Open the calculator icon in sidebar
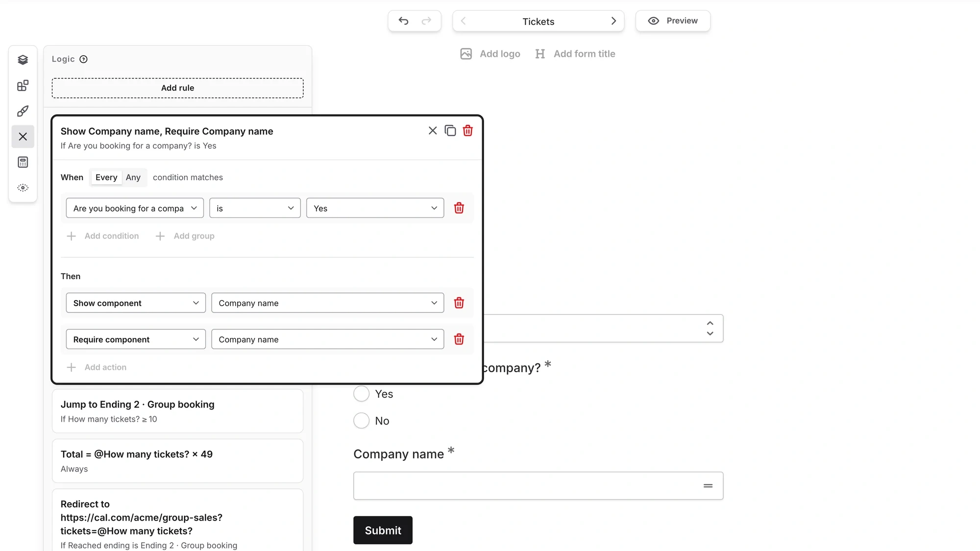980x551 pixels. [23, 162]
